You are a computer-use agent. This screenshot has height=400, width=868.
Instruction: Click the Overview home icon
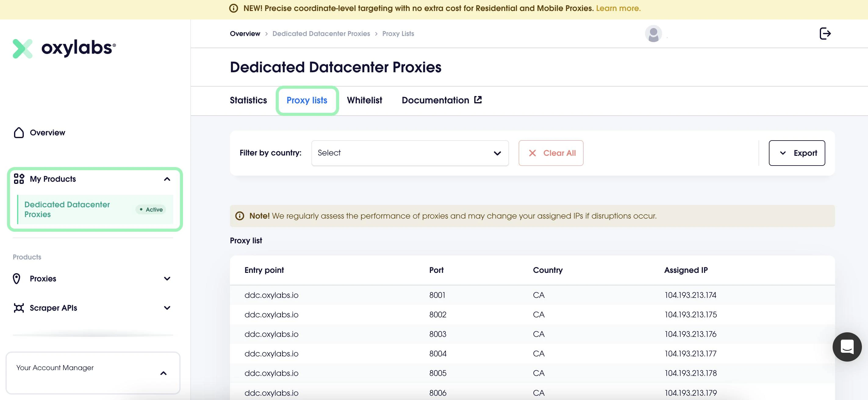tap(19, 133)
